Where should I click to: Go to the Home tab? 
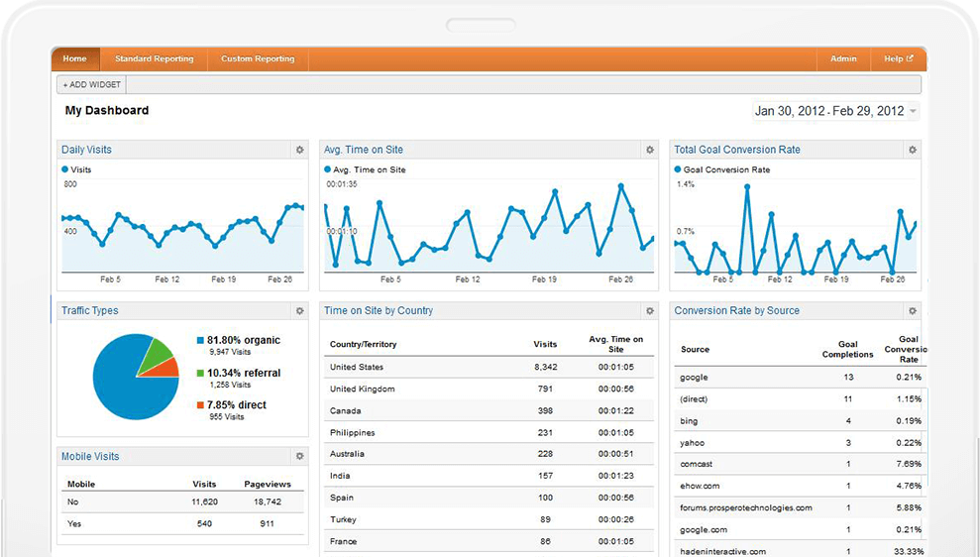click(x=74, y=58)
